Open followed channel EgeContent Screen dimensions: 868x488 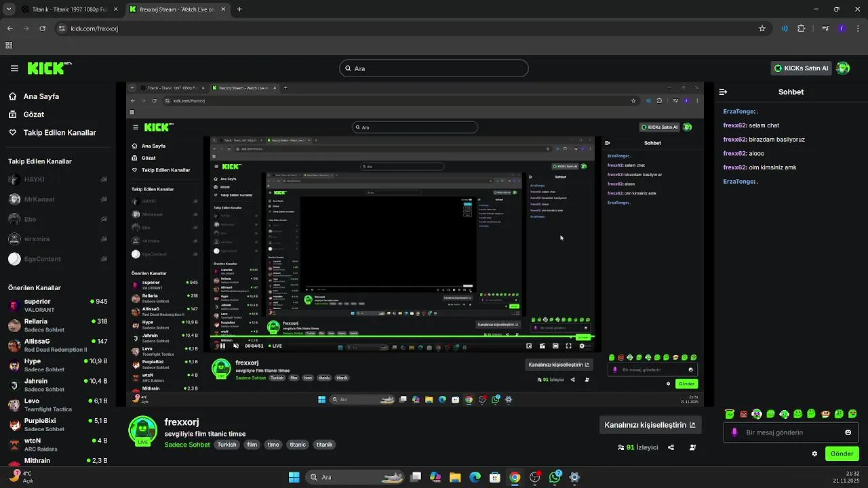click(58, 259)
